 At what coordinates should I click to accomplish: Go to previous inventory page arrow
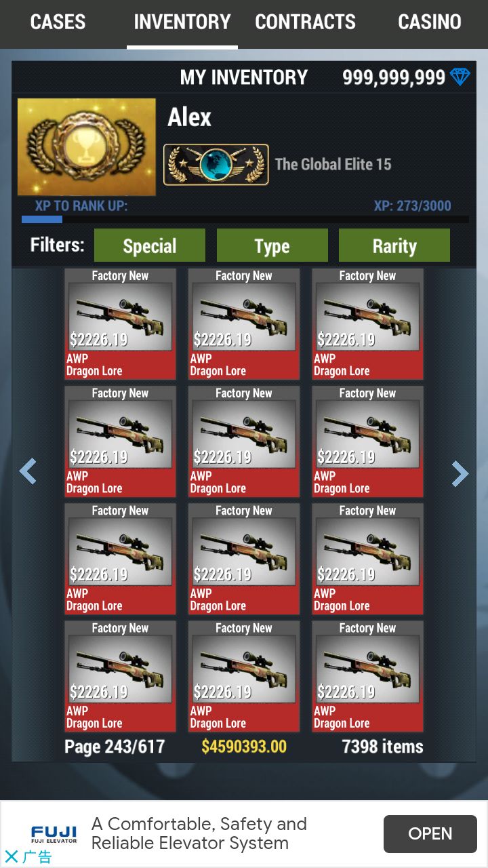click(x=27, y=471)
